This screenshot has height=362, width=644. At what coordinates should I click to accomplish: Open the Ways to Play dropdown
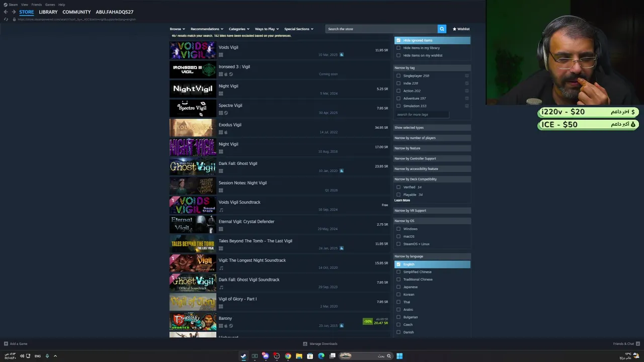[x=267, y=29]
